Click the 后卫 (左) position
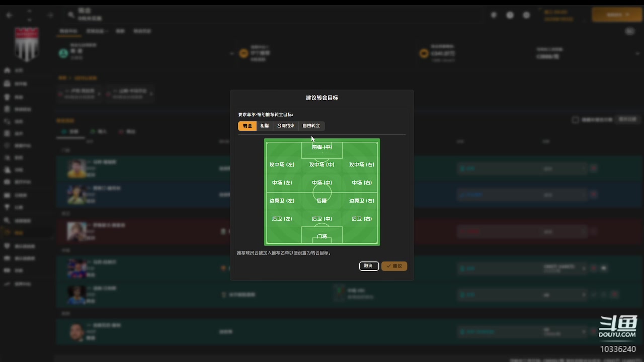The height and width of the screenshot is (362, 644). pyautogui.click(x=282, y=219)
